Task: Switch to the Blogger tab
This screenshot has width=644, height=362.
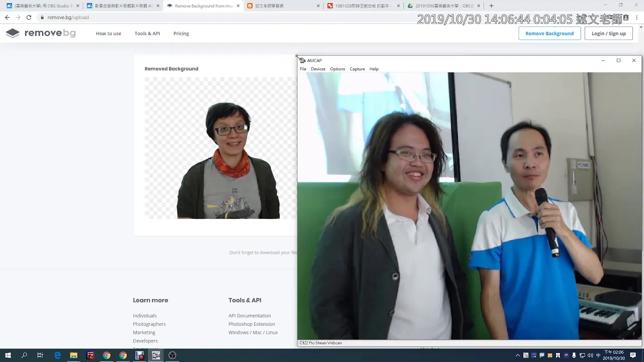Action: tap(283, 6)
